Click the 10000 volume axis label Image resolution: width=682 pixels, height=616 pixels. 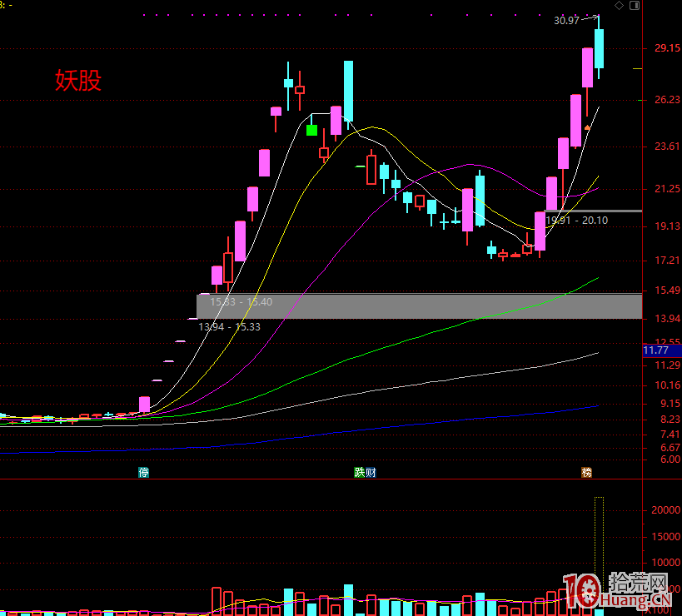pos(665,563)
